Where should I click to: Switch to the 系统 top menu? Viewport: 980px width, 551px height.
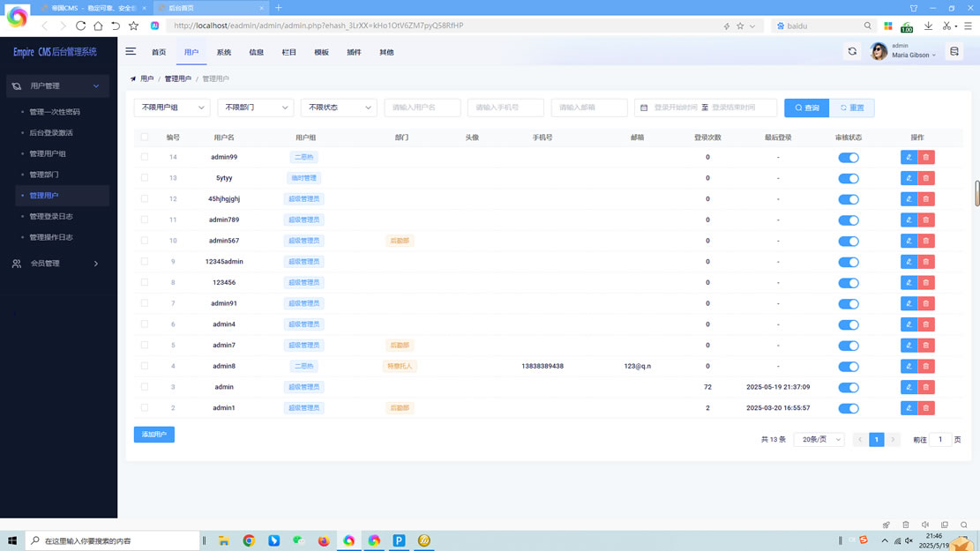pos(224,52)
